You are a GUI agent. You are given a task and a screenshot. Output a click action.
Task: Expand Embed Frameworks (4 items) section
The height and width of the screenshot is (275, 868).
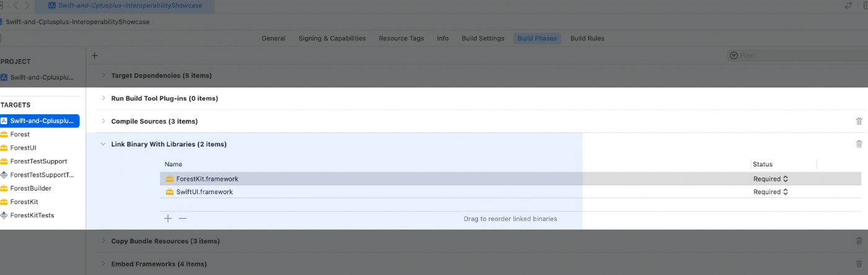click(x=104, y=264)
